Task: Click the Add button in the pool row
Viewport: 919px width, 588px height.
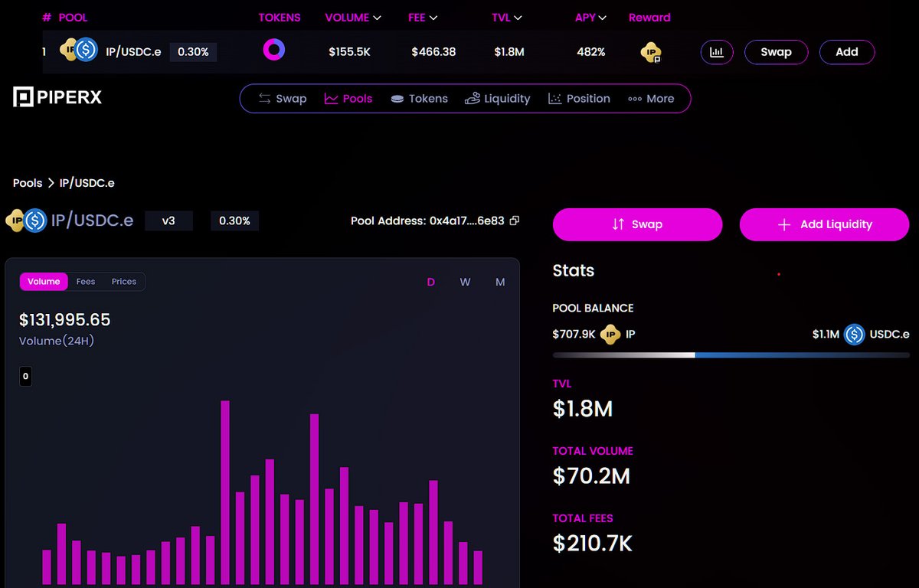Action: click(847, 52)
